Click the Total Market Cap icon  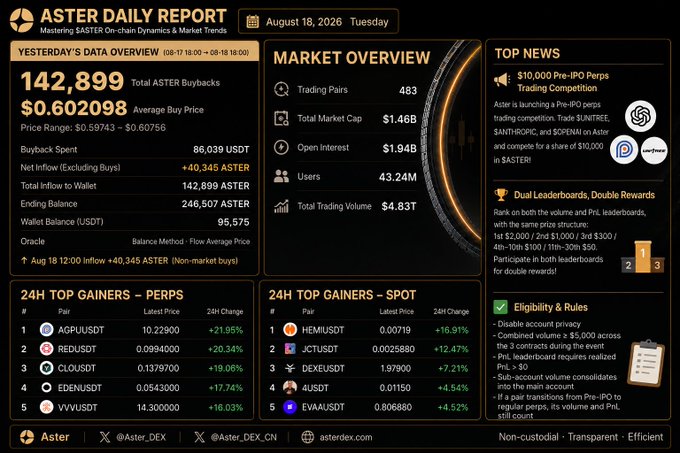click(x=281, y=118)
